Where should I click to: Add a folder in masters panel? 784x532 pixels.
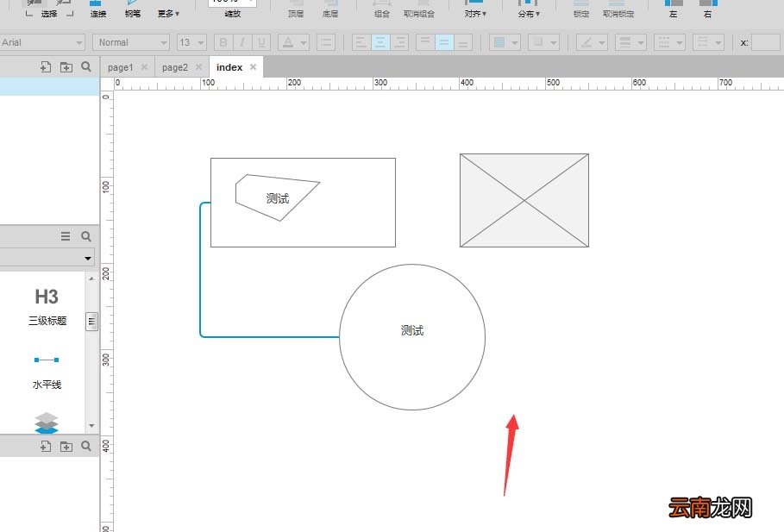tap(66, 446)
